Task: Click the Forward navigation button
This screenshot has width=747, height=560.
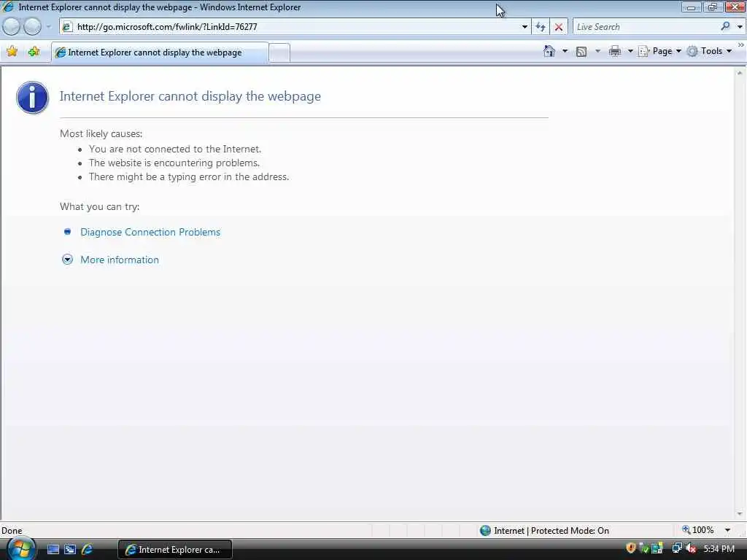Action: pos(32,27)
